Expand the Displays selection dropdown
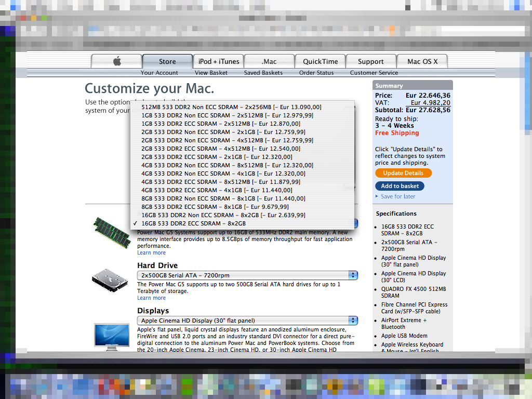532x399 pixels. (247, 321)
